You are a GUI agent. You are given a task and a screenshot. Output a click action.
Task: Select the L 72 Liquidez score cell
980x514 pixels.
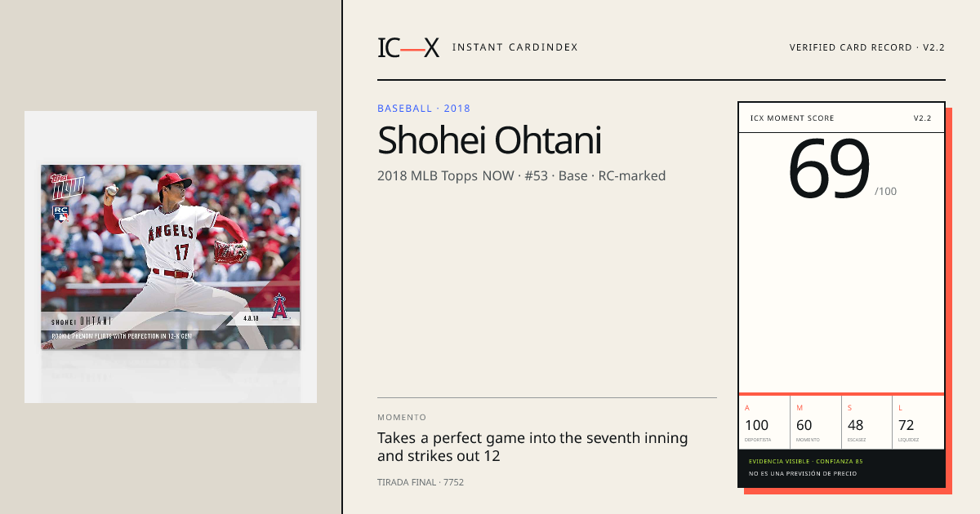click(919, 423)
